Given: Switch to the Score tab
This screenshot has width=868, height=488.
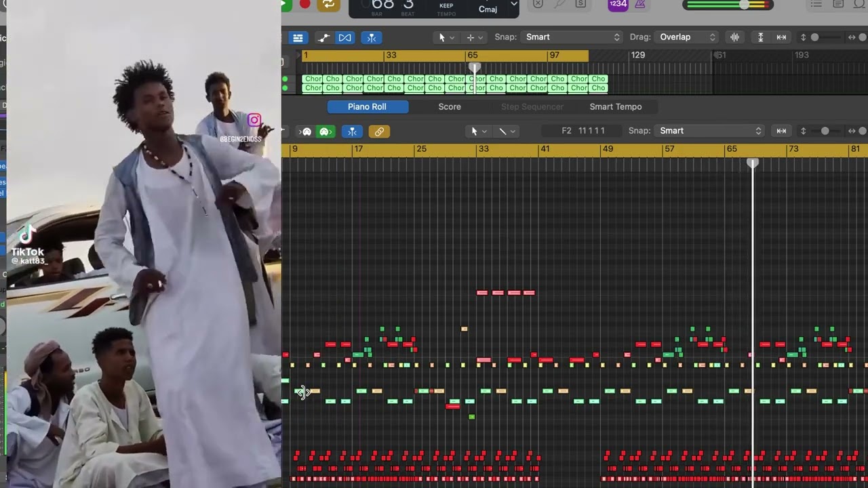Looking at the screenshot, I should (450, 106).
